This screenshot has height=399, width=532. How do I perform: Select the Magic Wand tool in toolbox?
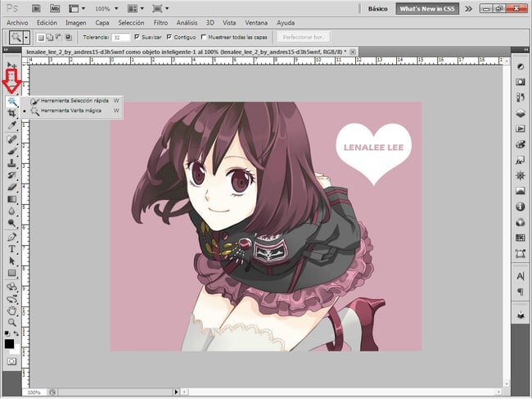pos(12,102)
